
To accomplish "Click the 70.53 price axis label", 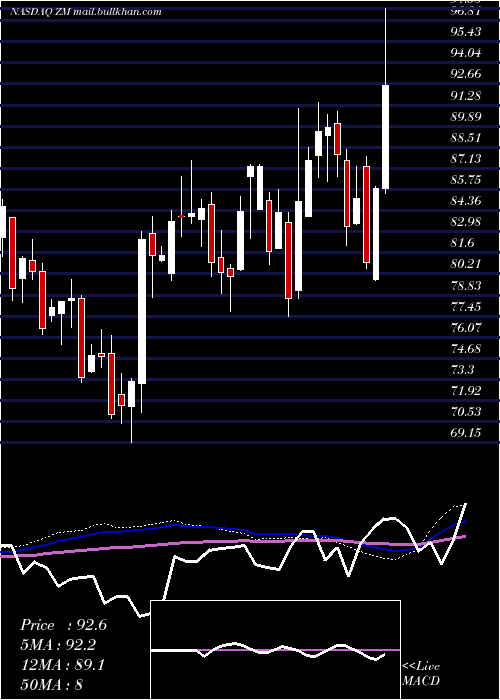I will pos(466,411).
